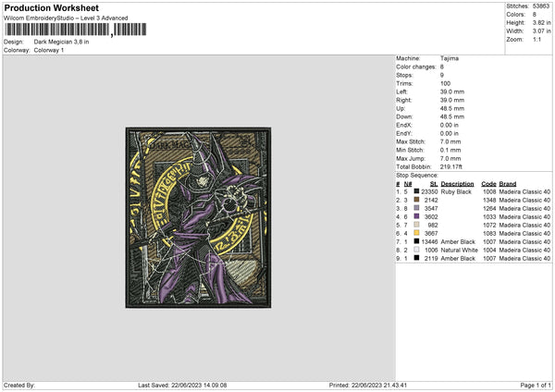
Task: Click the Created By label
Action: tap(19, 386)
